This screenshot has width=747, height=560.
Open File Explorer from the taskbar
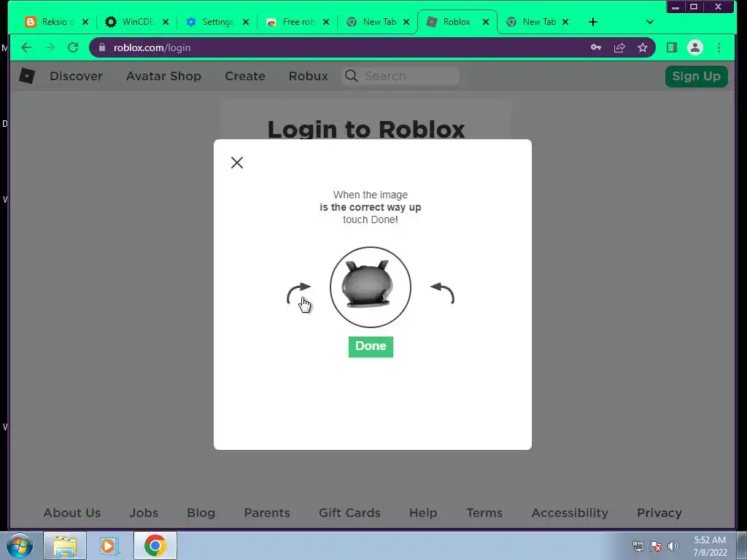(x=65, y=545)
